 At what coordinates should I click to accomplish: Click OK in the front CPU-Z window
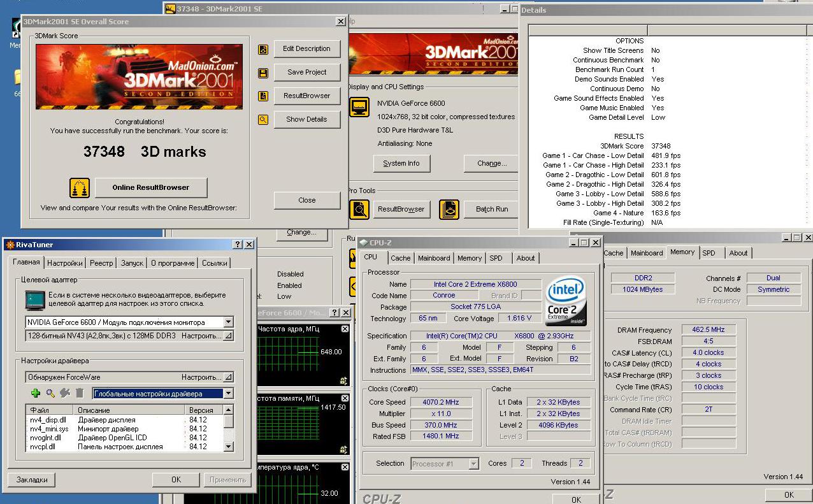click(x=576, y=500)
